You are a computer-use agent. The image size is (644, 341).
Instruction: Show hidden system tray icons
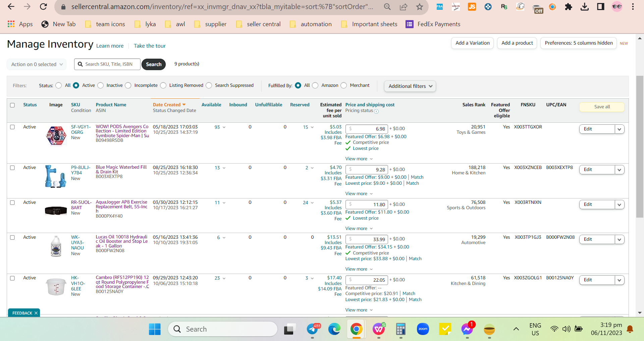point(516,329)
